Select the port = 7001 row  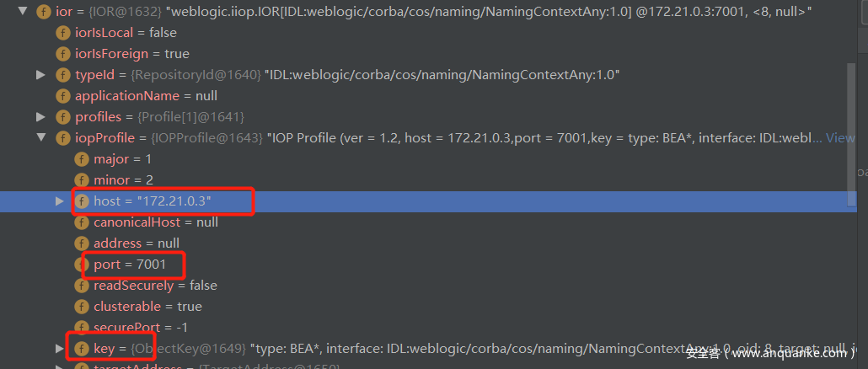(x=129, y=265)
